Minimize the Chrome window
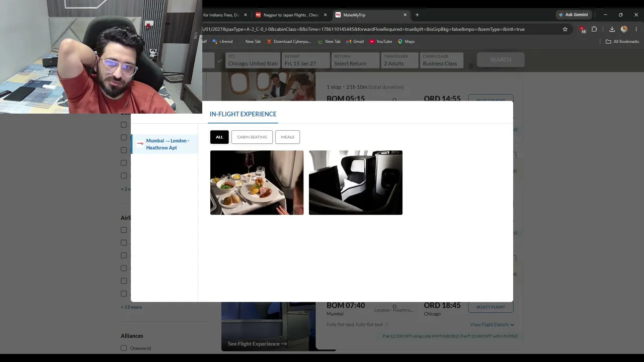 point(605,15)
